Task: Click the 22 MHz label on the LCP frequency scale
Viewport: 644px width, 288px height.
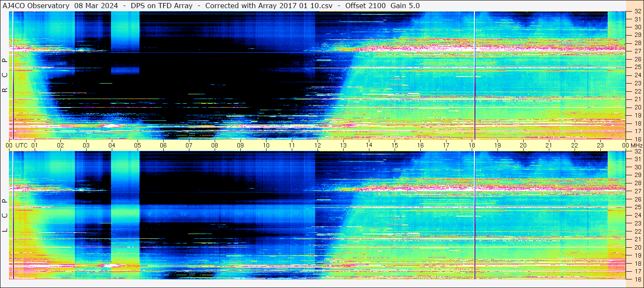Action: [x=637, y=231]
